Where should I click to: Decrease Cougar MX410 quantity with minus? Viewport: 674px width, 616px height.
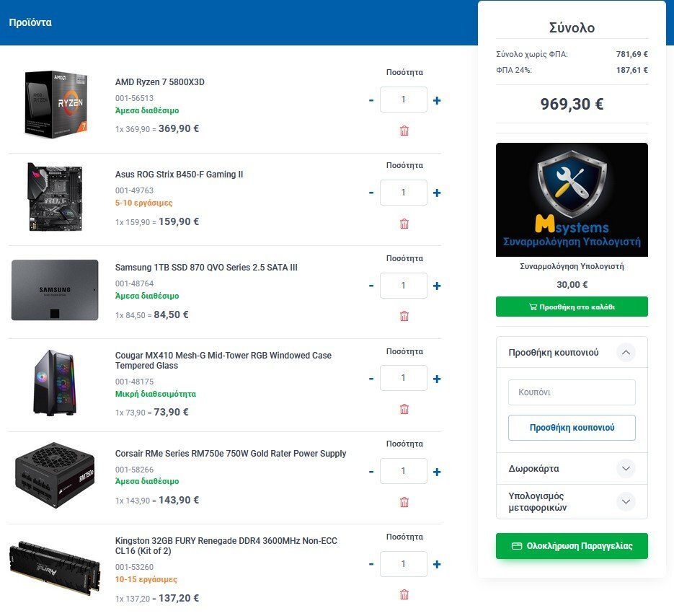(x=371, y=379)
